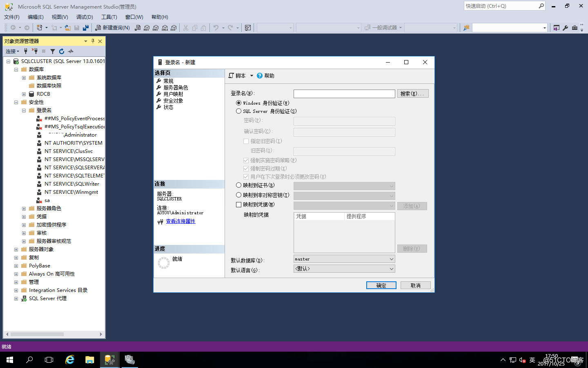
Task: Open the 视图(V) menu
Action: [60, 17]
